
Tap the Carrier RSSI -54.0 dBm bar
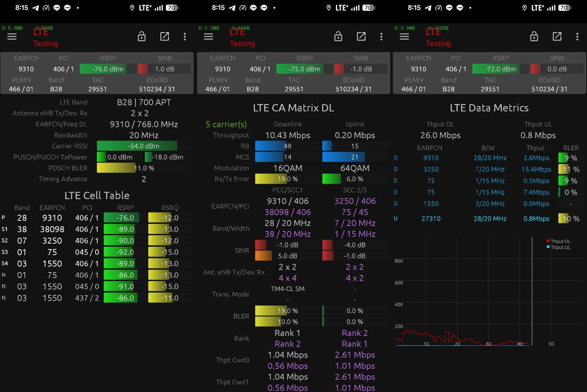(x=143, y=146)
